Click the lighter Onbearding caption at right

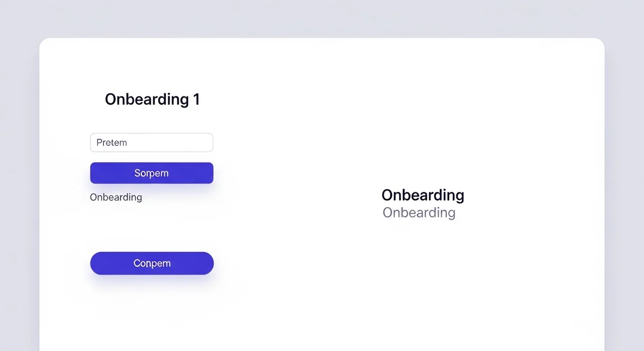(x=419, y=212)
